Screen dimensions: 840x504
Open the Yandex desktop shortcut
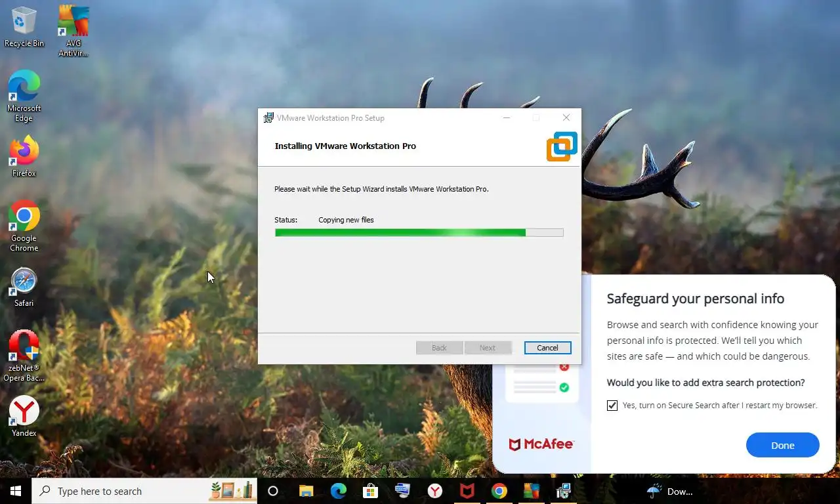coord(24,417)
